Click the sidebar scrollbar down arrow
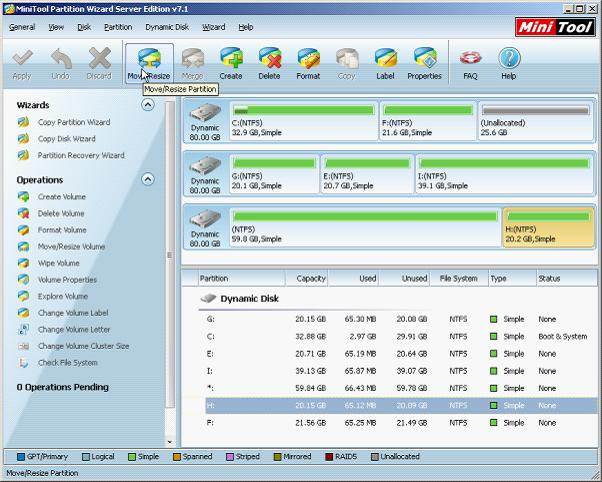Image resolution: width=602 pixels, height=482 pixels. [170, 442]
